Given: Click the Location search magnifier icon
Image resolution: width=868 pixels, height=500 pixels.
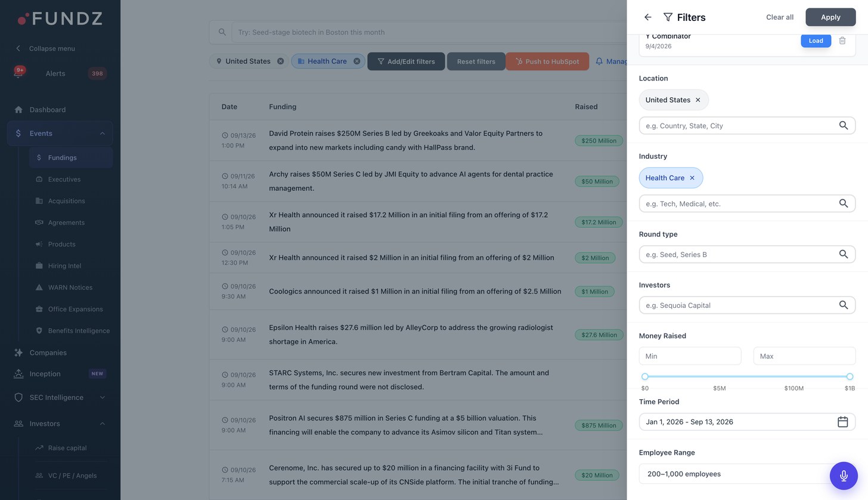Looking at the screenshot, I should pos(844,126).
